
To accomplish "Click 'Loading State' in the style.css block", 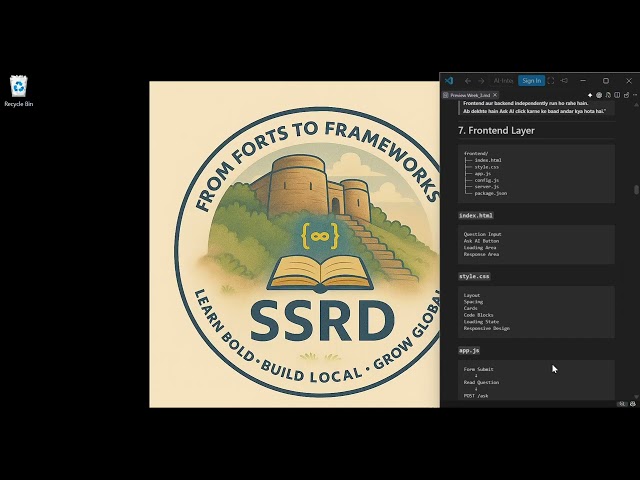I will pos(481,322).
